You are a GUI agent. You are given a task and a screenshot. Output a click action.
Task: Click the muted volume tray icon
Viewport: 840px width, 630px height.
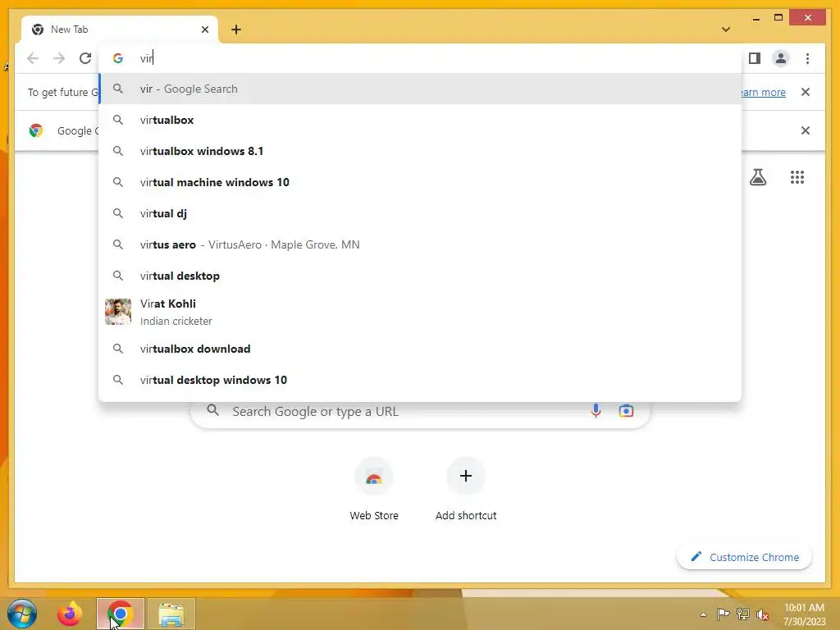[x=762, y=614]
